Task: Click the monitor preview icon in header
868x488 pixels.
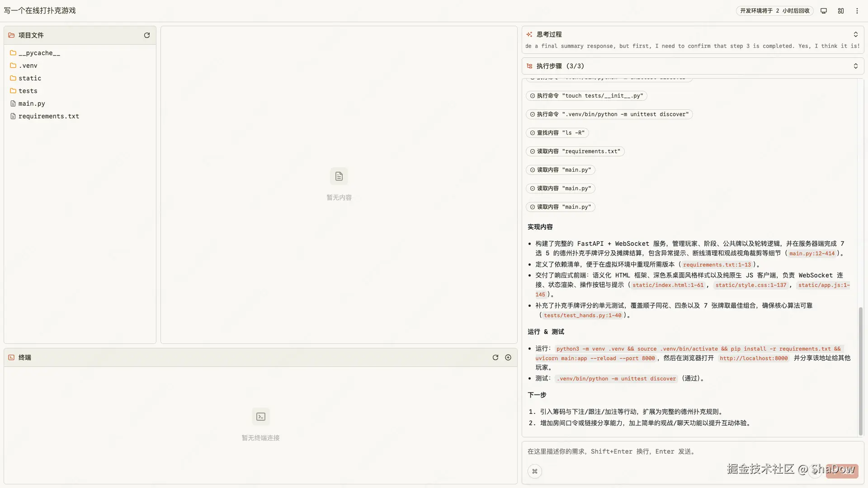Action: (x=824, y=11)
